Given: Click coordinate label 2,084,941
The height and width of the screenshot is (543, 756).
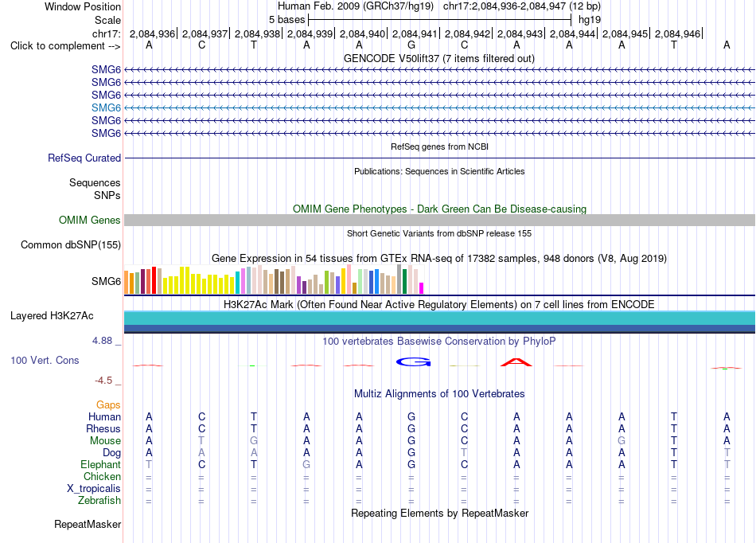Looking at the screenshot, I should [415, 33].
